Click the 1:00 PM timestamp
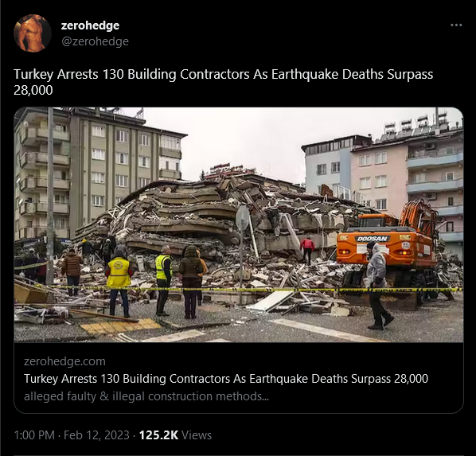The height and width of the screenshot is (456, 476). click(x=34, y=435)
